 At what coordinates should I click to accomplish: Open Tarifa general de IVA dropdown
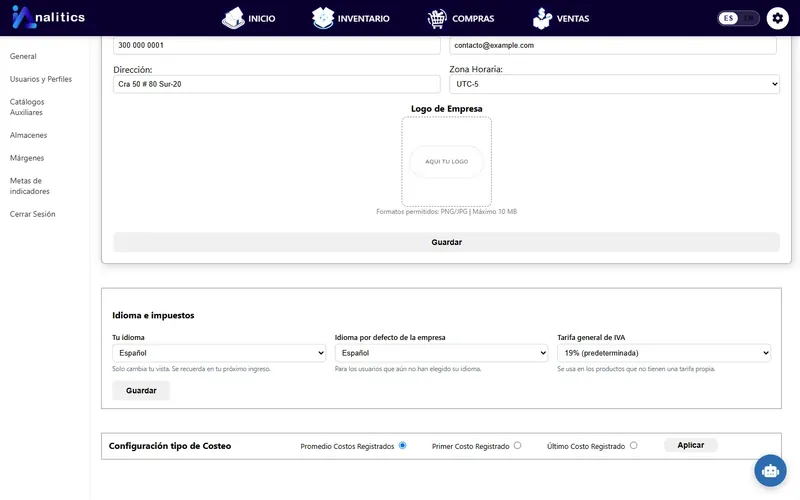[664, 353]
